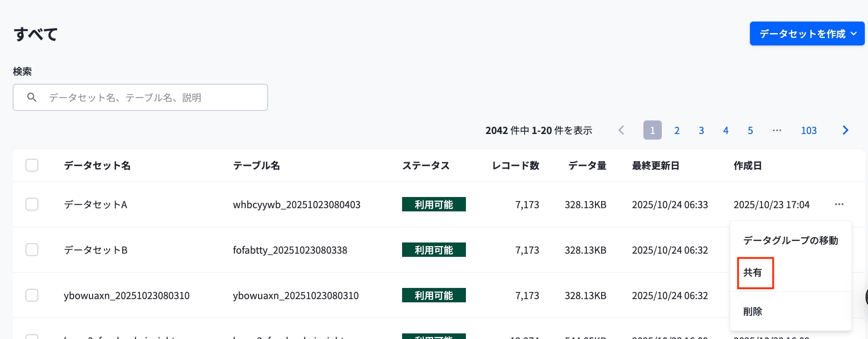This screenshot has width=868, height=339.
Task: Toggle the select-all header checkbox
Action: [x=32, y=165]
